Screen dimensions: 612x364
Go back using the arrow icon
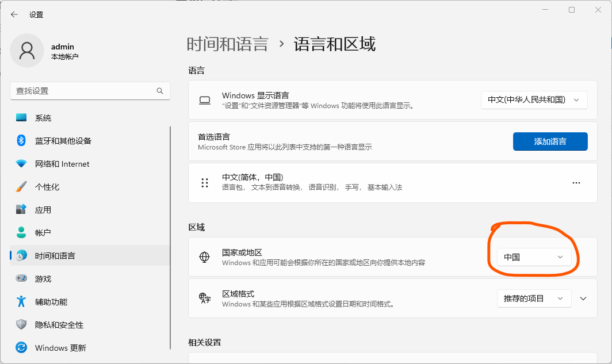point(14,14)
